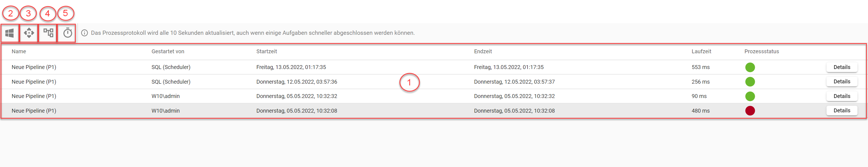Viewport: 868px width, 167px height.
Task: Open Details for the 90 ms run
Action: pos(842,96)
